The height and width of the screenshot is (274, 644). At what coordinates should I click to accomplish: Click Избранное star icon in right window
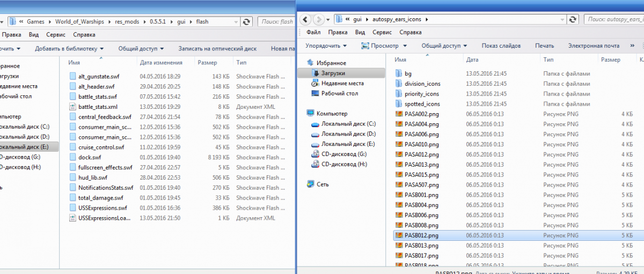pyautogui.click(x=310, y=63)
